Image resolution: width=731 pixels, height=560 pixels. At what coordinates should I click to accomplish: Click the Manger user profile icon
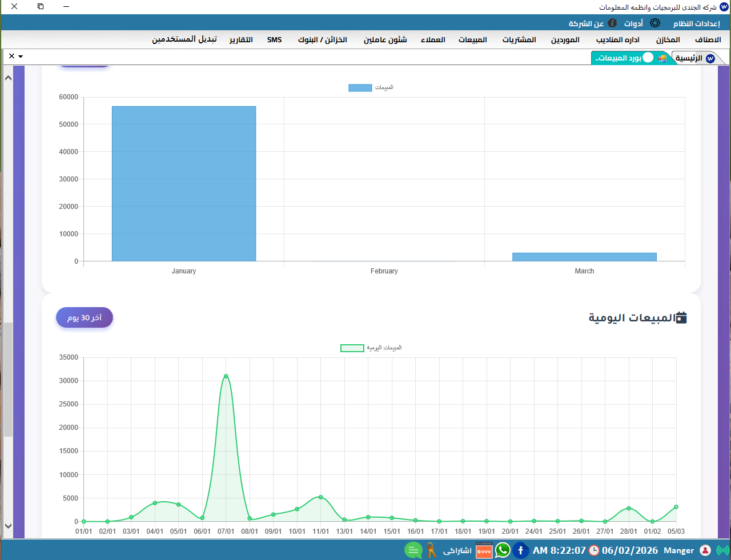(x=705, y=550)
